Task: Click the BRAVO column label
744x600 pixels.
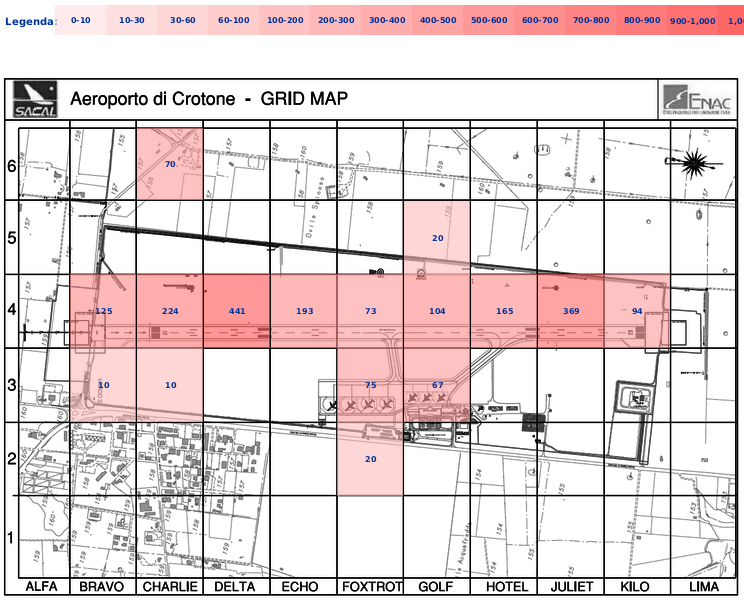Action: pyautogui.click(x=102, y=587)
